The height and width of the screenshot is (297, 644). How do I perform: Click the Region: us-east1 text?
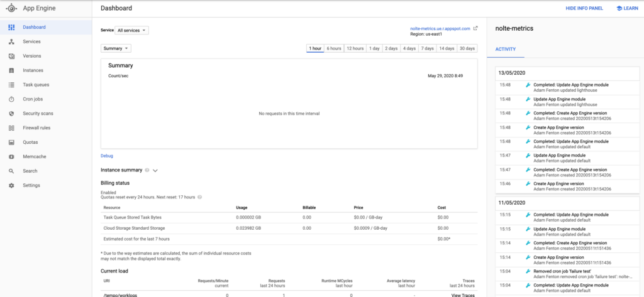pos(426,35)
